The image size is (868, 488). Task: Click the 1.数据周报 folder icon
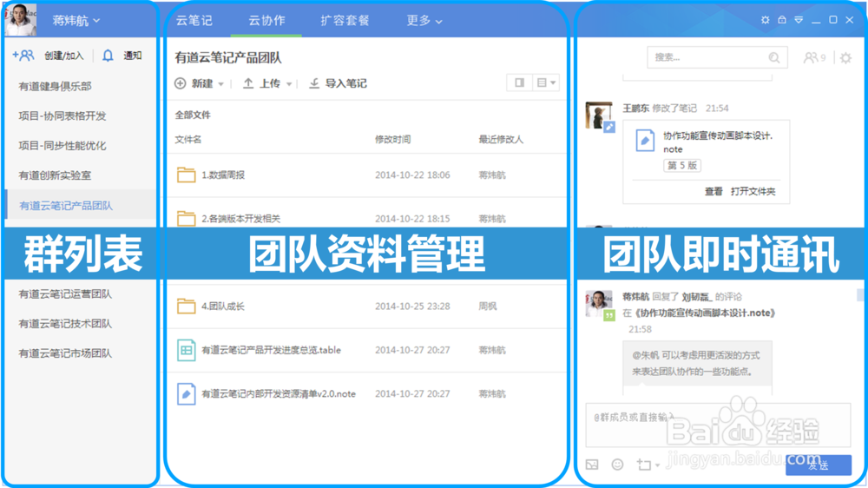pos(186,175)
